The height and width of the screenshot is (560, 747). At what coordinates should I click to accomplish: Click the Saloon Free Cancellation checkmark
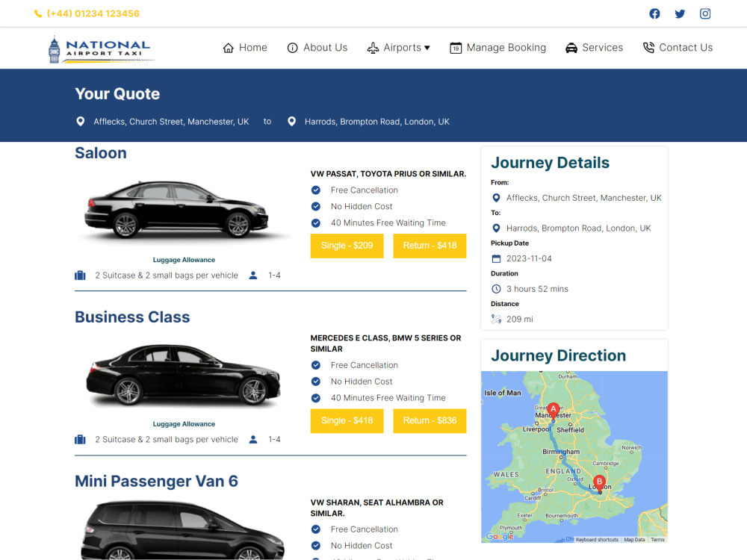coord(316,190)
